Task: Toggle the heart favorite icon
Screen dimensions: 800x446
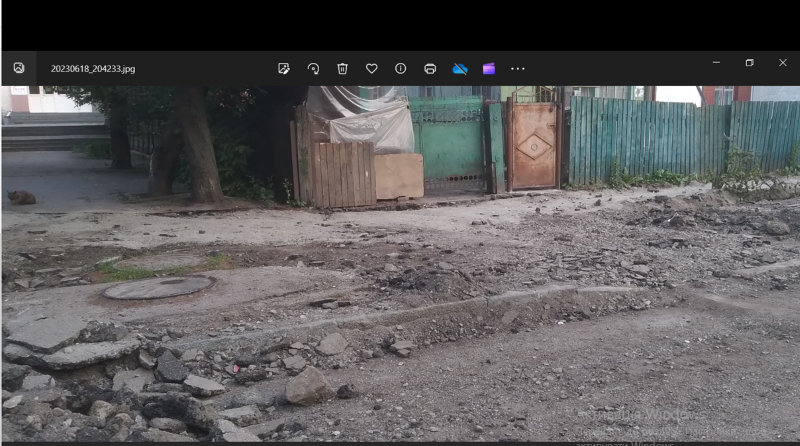Action: click(x=371, y=68)
